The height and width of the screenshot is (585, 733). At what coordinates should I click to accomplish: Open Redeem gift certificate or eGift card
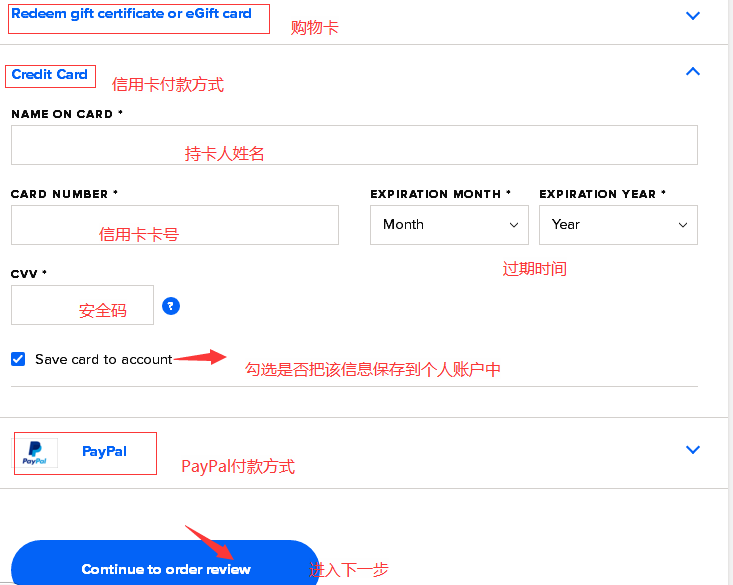coord(131,14)
